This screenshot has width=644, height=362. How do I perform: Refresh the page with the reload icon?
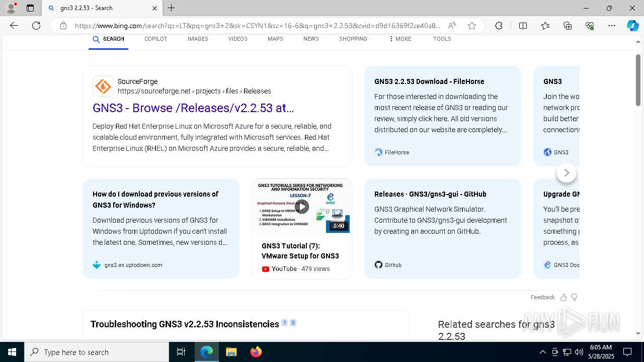point(36,26)
